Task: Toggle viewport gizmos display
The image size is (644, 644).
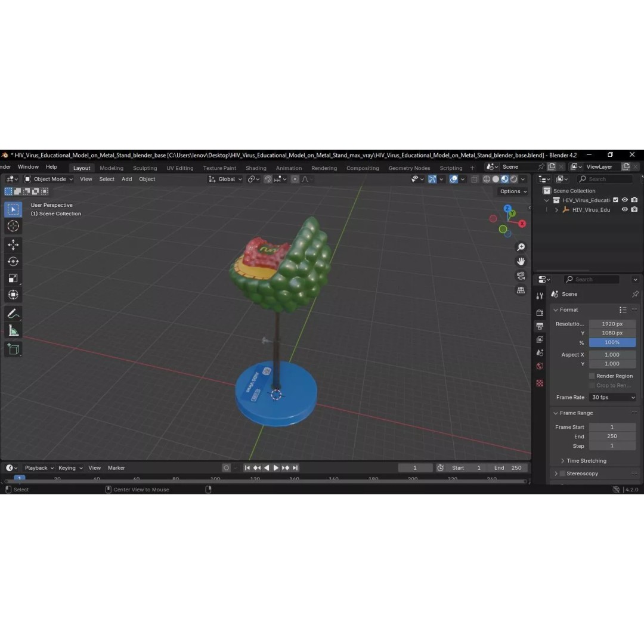Action: [x=432, y=179]
